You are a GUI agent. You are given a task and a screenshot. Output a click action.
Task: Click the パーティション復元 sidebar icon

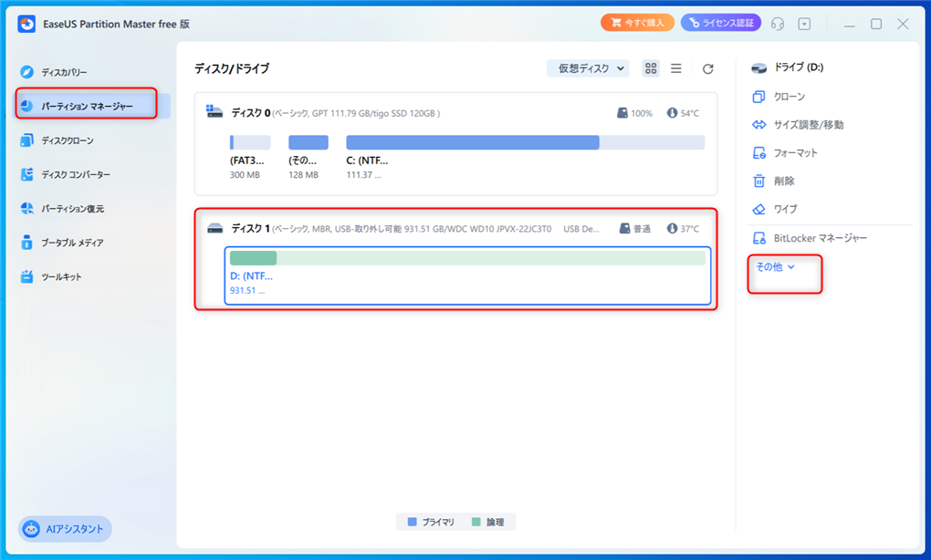[26, 208]
